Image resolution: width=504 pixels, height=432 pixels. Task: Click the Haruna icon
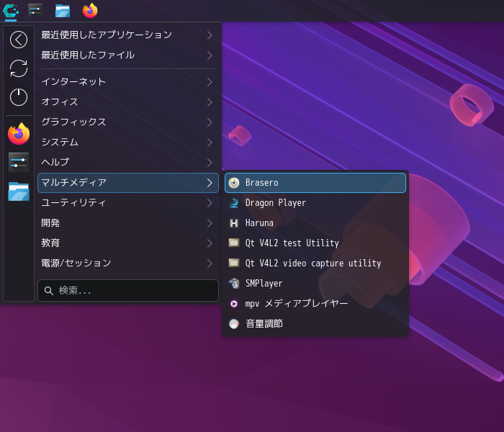(x=234, y=223)
